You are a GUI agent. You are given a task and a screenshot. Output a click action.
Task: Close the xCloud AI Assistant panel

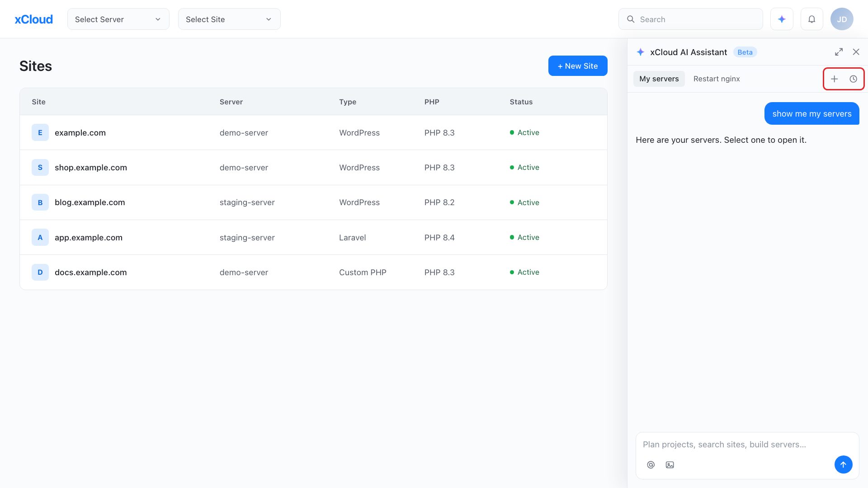[x=856, y=52]
